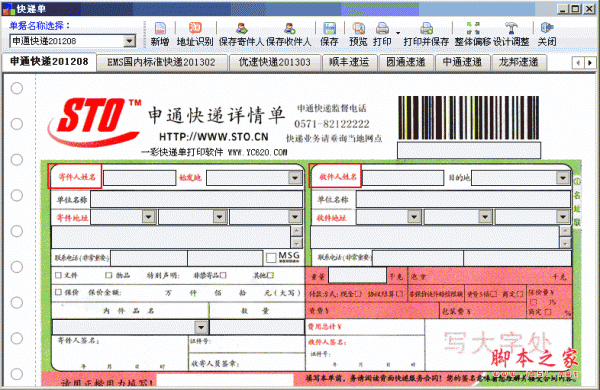Click the 重量 weight input field
600x390 pixels.
(357, 275)
